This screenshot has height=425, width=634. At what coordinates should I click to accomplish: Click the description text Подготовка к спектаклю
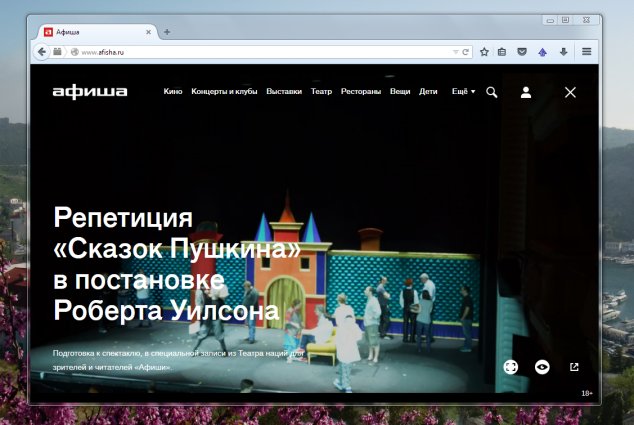click(x=179, y=360)
